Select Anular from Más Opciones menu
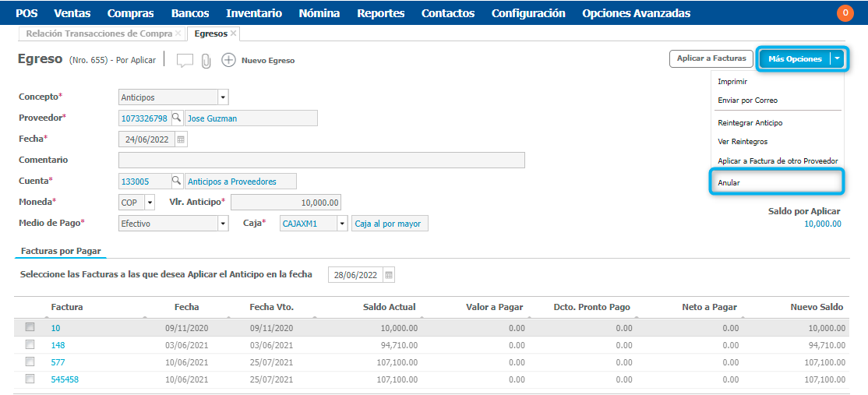The image size is (868, 395). (729, 182)
